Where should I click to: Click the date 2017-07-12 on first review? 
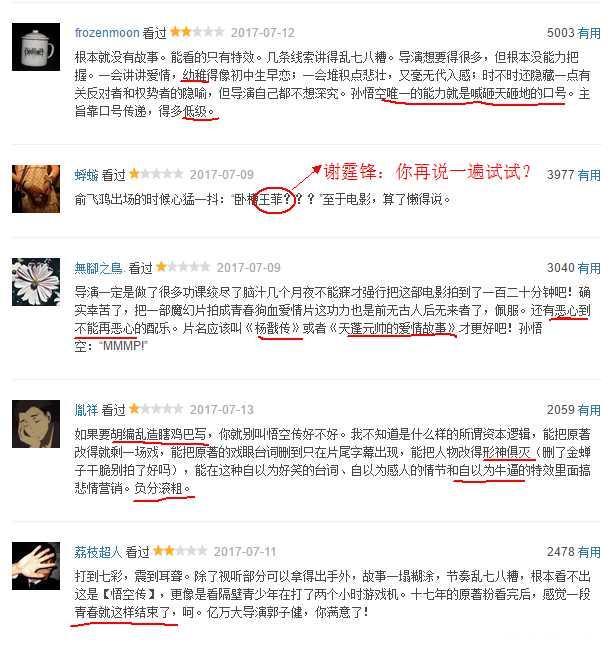[263, 32]
